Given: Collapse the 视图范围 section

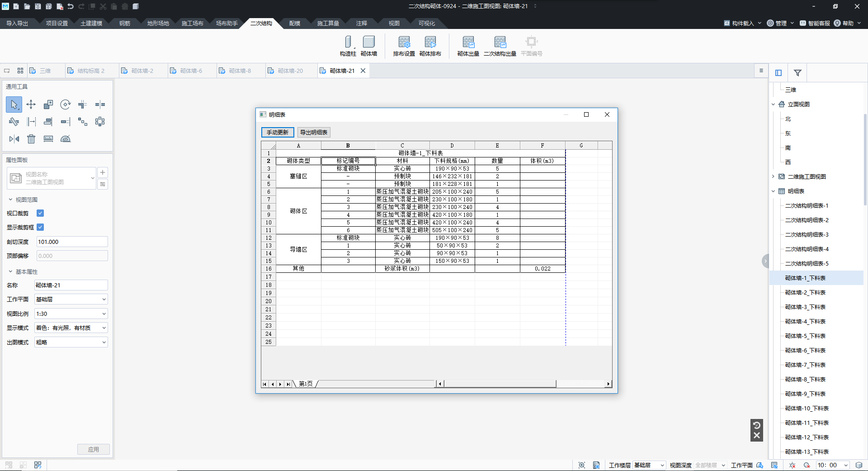Looking at the screenshot, I should (10, 200).
